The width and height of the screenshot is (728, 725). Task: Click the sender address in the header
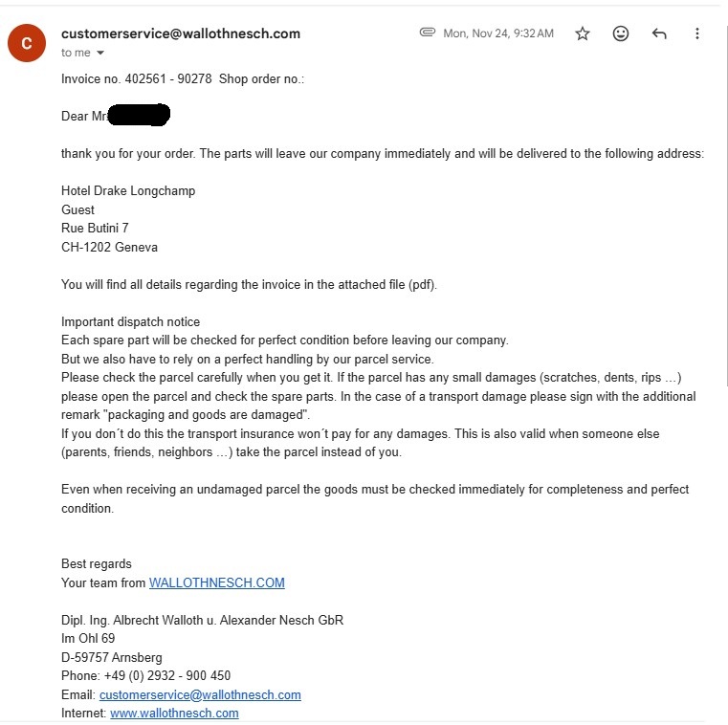(x=181, y=33)
